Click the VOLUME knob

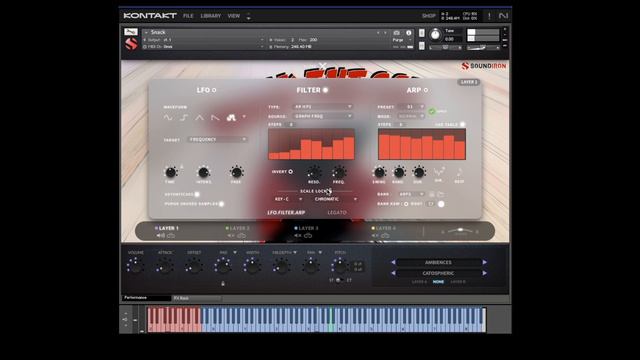[136, 266]
